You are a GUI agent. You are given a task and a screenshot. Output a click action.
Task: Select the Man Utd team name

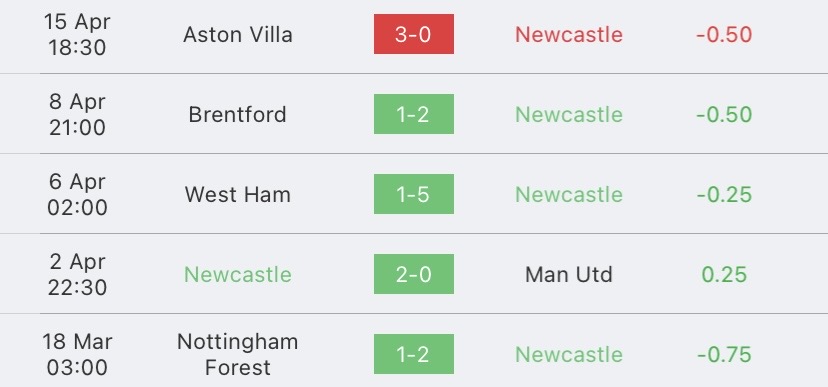click(569, 275)
